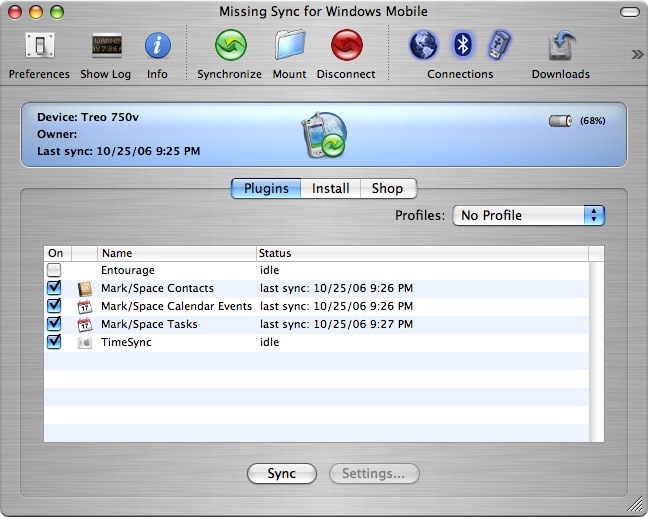Viewport: 648px width, 517px height.
Task: Select the Mark/Space Calendar Events row name
Action: tap(176, 306)
